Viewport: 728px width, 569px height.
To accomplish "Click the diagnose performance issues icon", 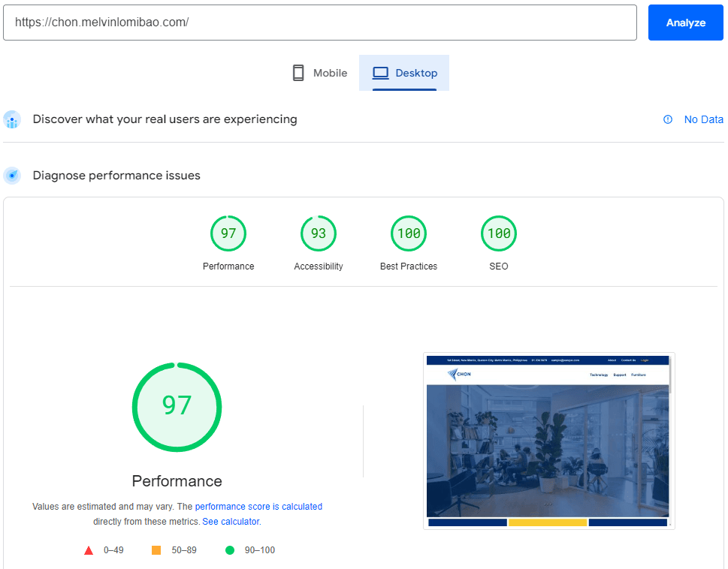I will click(x=12, y=176).
